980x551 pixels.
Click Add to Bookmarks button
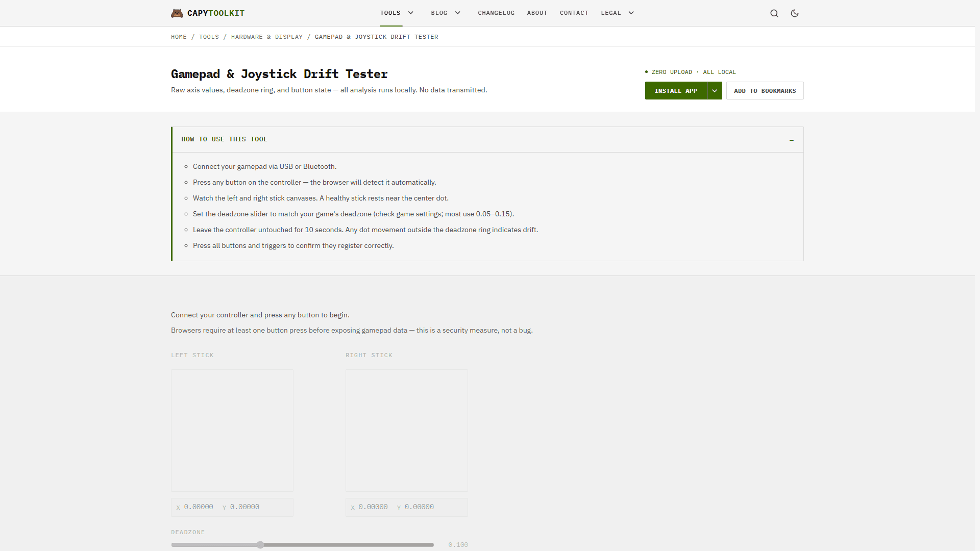pos(765,91)
